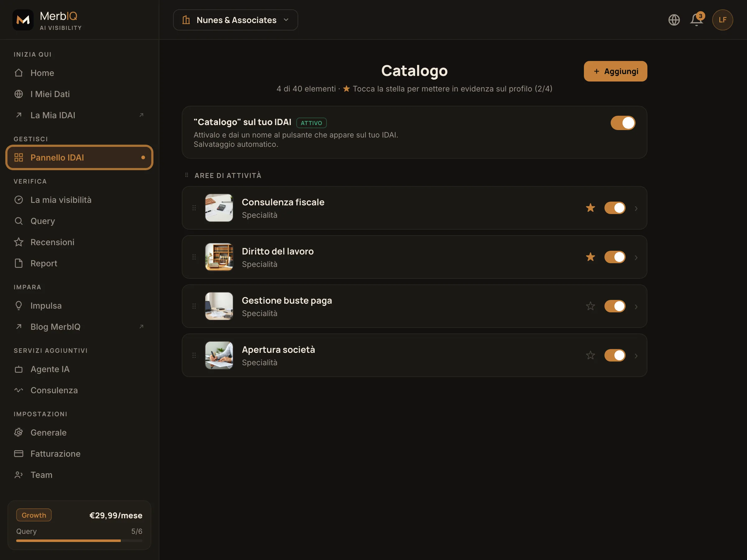Expand Consulenza fiscale with its chevron

636,208
